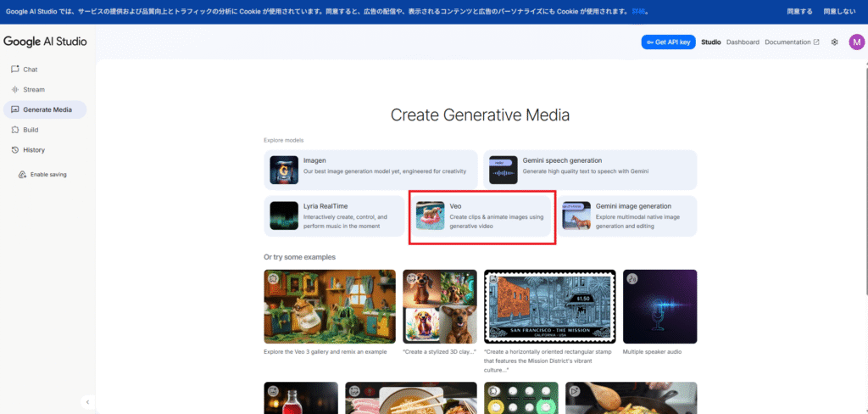Click the Stream waveform icon
This screenshot has height=414, width=868.
point(15,89)
